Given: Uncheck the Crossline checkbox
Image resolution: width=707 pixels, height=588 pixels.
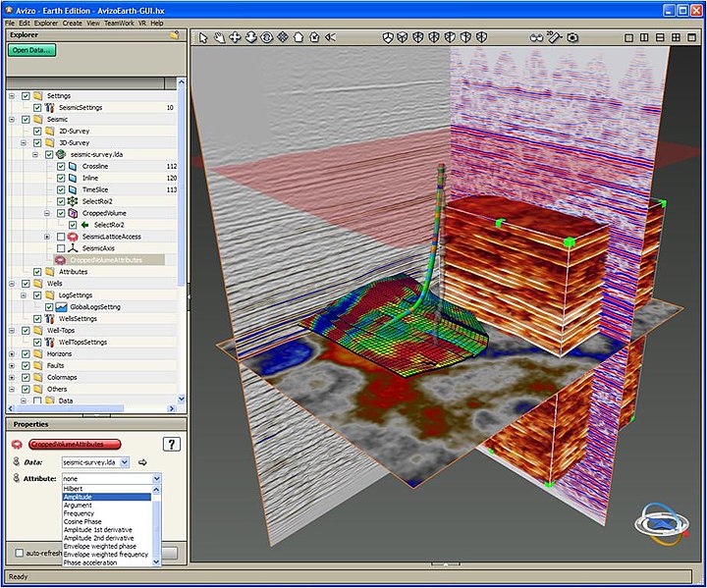Looking at the screenshot, I should pos(61,166).
